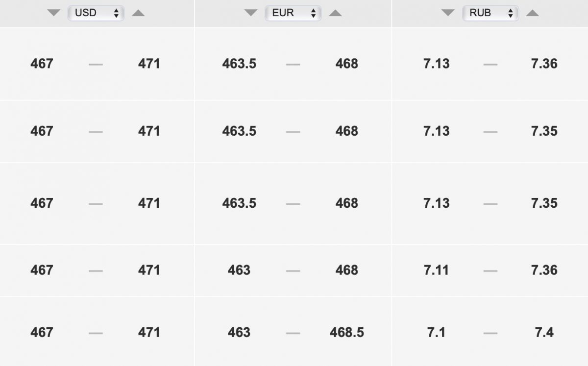Click the 463 EUR buy rate in last row

click(239, 332)
